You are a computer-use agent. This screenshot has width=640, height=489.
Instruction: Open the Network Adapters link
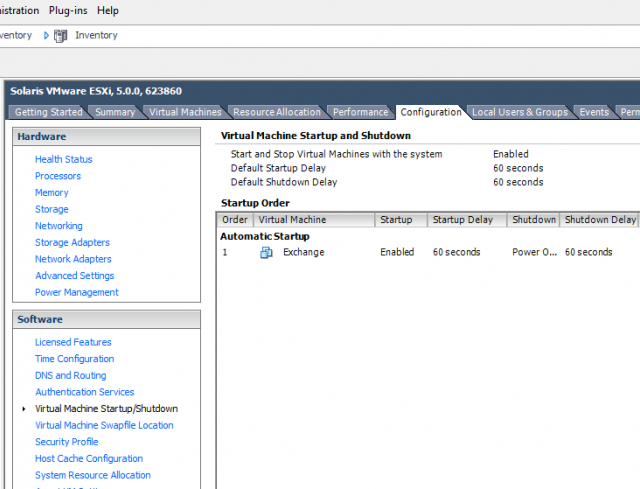coord(73,259)
